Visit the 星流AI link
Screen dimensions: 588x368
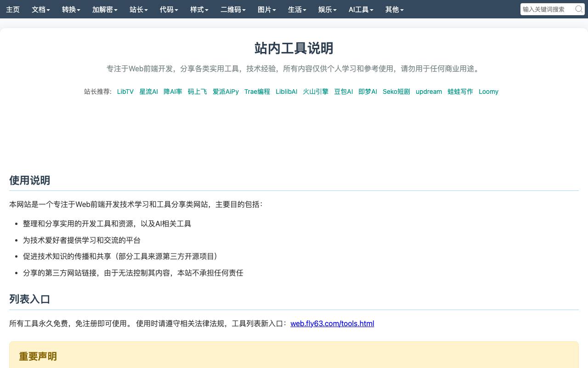[148, 92]
